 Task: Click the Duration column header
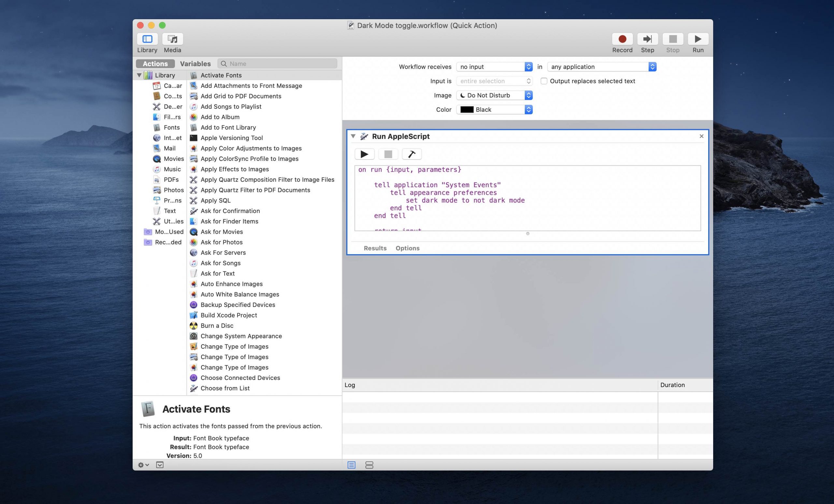pos(685,385)
